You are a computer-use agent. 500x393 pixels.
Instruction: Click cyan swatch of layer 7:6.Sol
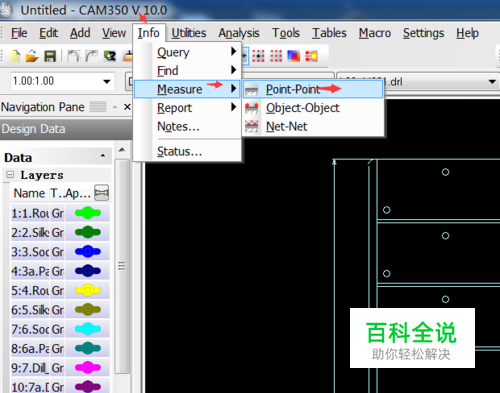(88, 329)
